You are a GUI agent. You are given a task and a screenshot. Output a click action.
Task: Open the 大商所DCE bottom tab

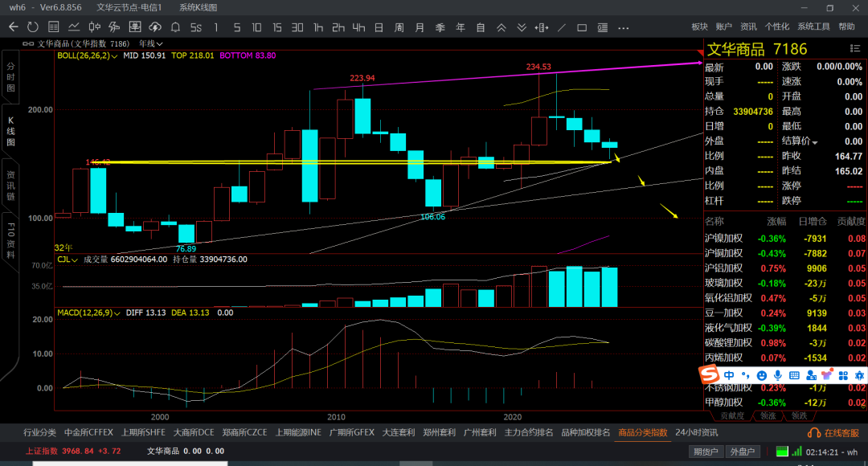point(194,432)
